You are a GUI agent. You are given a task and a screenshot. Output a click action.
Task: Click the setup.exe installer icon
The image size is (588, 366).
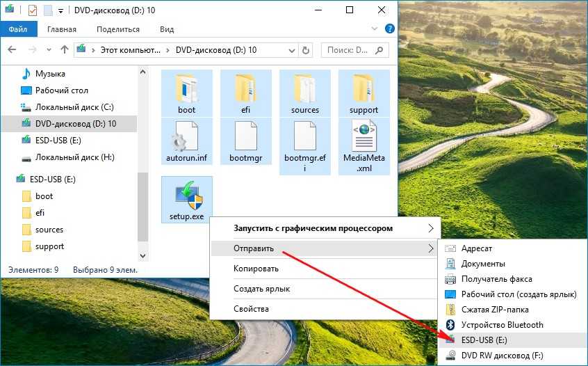pyautogui.click(x=186, y=196)
